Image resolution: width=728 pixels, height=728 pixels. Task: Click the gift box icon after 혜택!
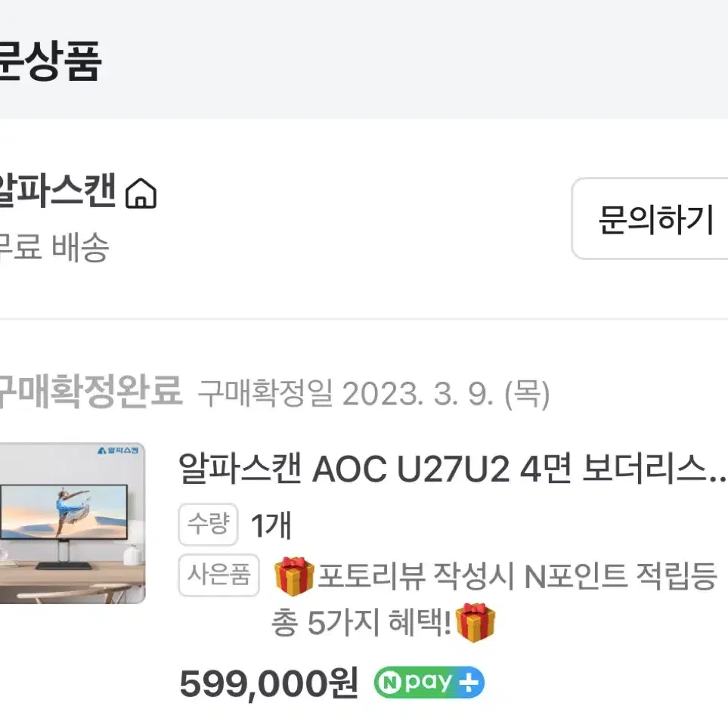click(476, 622)
